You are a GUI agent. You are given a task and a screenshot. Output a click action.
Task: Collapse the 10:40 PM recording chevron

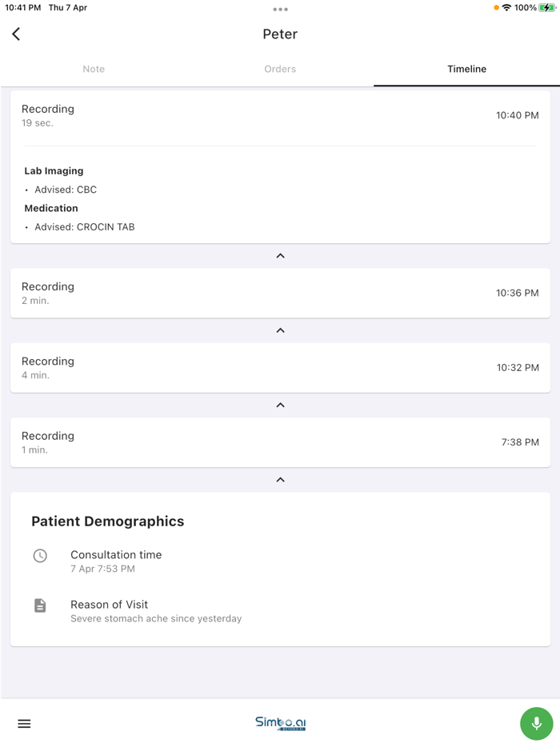(280, 256)
